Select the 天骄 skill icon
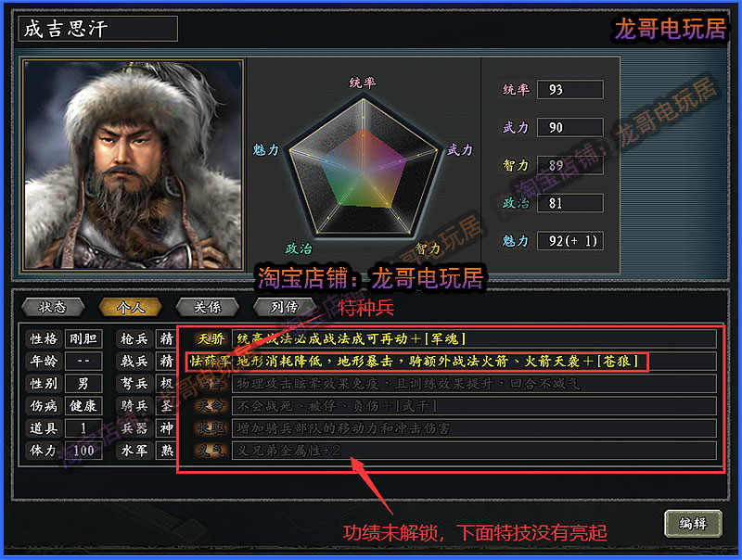 [211, 338]
